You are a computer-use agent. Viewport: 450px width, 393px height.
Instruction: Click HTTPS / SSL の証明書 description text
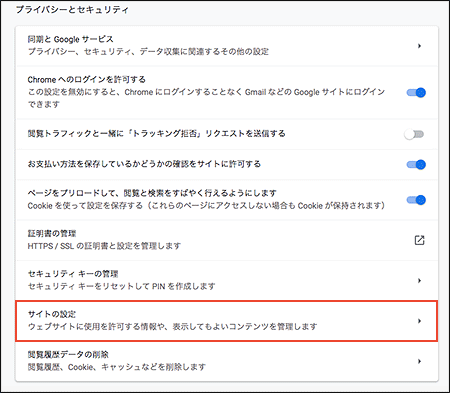click(x=104, y=246)
